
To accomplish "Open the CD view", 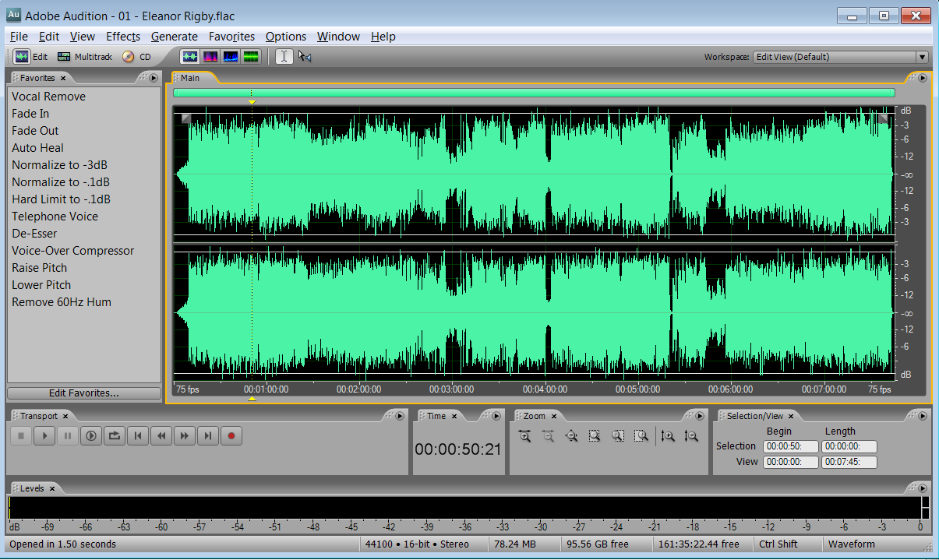I will point(136,57).
